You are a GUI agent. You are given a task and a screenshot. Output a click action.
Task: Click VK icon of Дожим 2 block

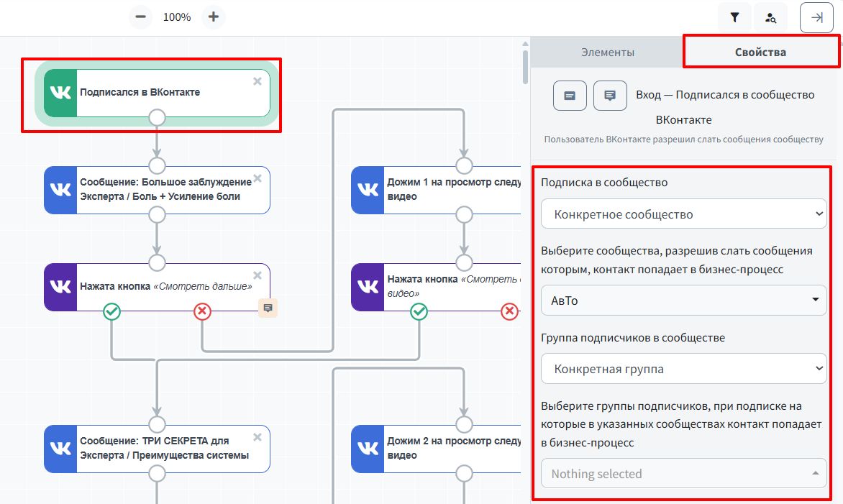(368, 449)
